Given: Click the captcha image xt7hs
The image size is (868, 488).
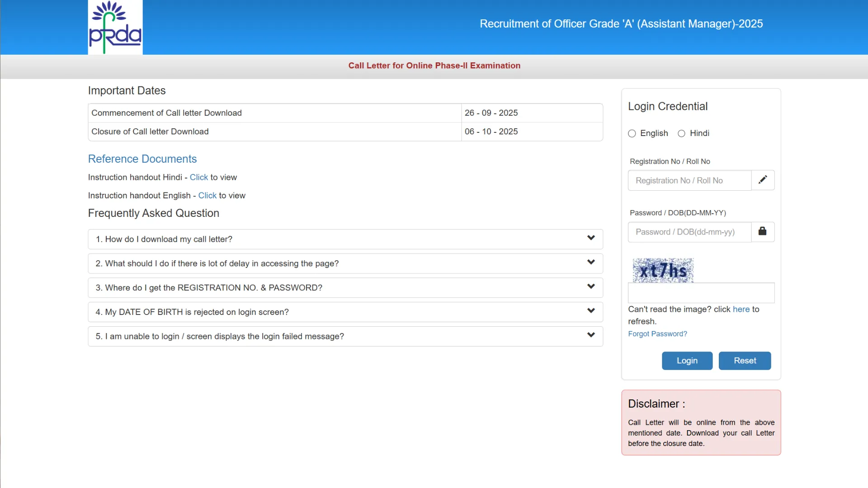Looking at the screenshot, I should pos(663,270).
